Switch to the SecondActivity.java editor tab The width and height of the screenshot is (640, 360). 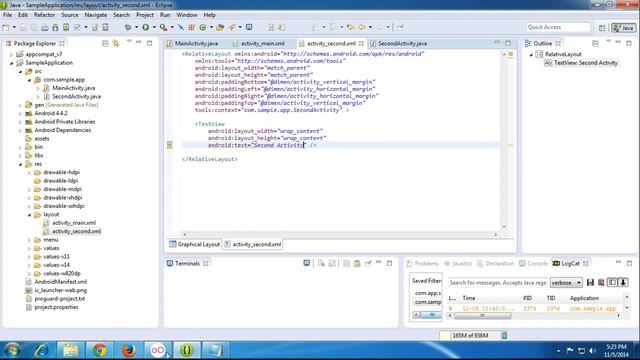[402, 43]
